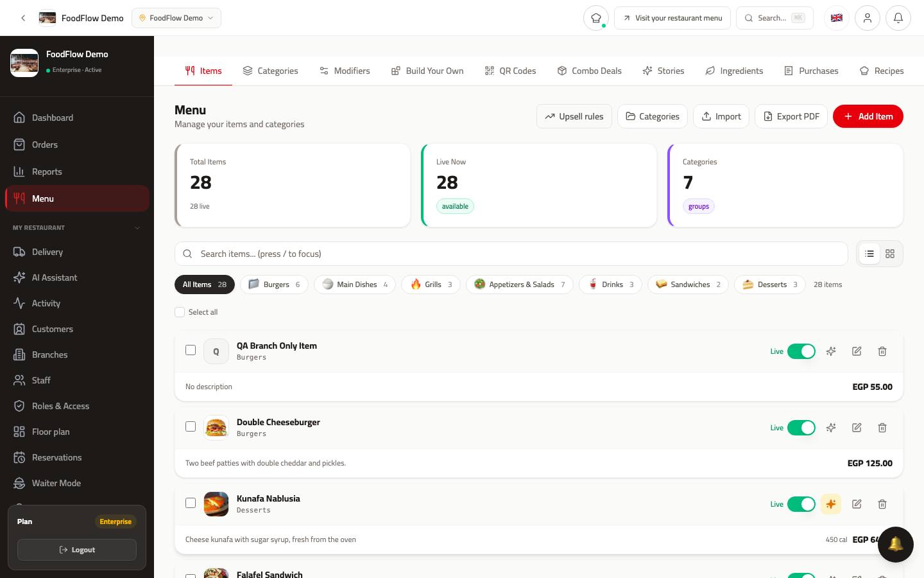The height and width of the screenshot is (578, 924).
Task: Switch to the Recipes tab
Action: [882, 71]
